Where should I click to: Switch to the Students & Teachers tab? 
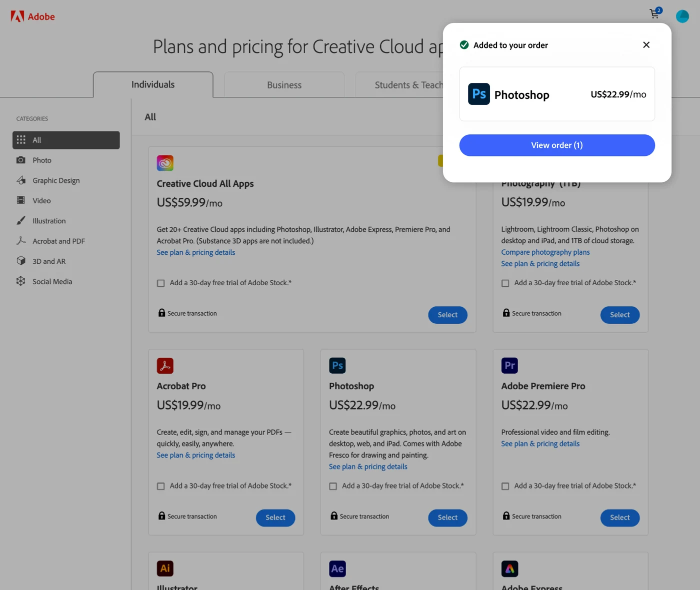pyautogui.click(x=399, y=85)
